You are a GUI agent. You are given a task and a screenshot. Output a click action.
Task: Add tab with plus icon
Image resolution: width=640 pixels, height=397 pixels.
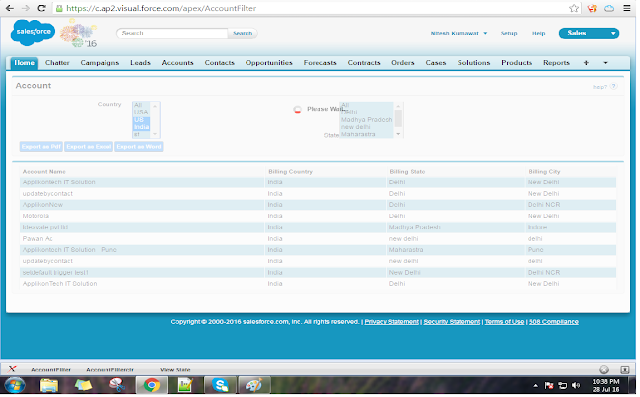coord(586,62)
